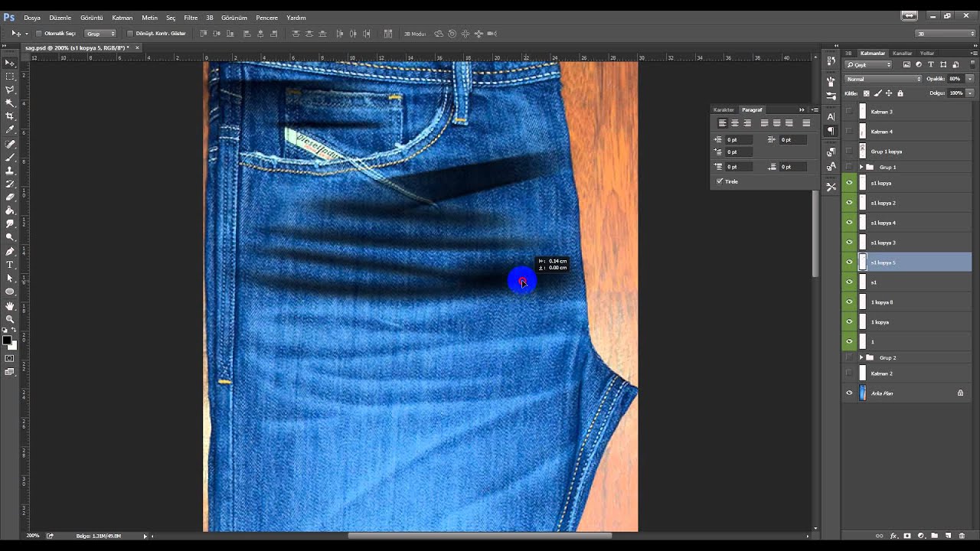This screenshot has width=980, height=551.
Task: Click the Opaklık 80% value field
Action: coord(955,79)
